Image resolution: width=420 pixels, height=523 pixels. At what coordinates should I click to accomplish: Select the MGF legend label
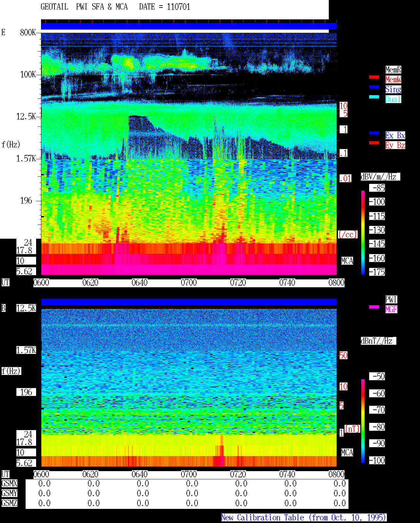tap(391, 309)
